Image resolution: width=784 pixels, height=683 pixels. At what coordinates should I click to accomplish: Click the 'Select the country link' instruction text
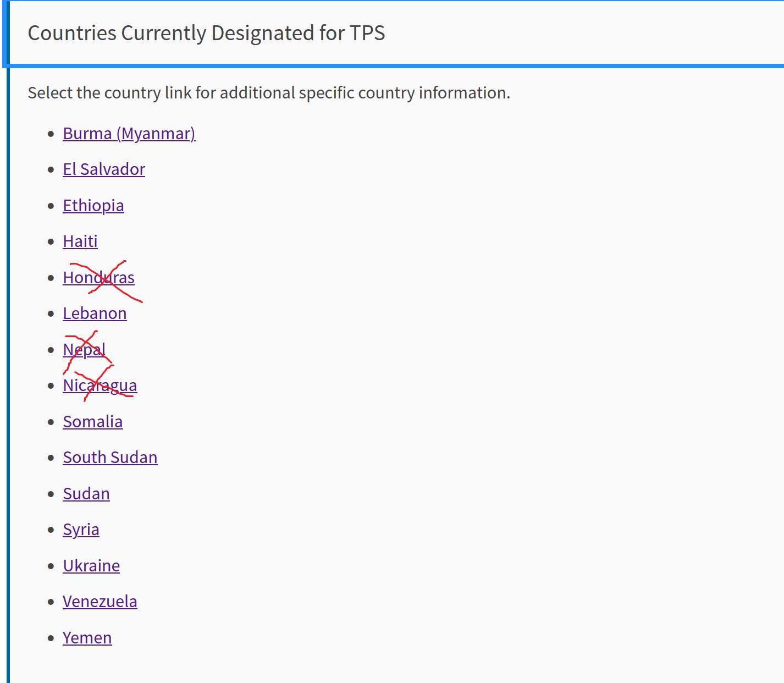pyautogui.click(x=269, y=93)
